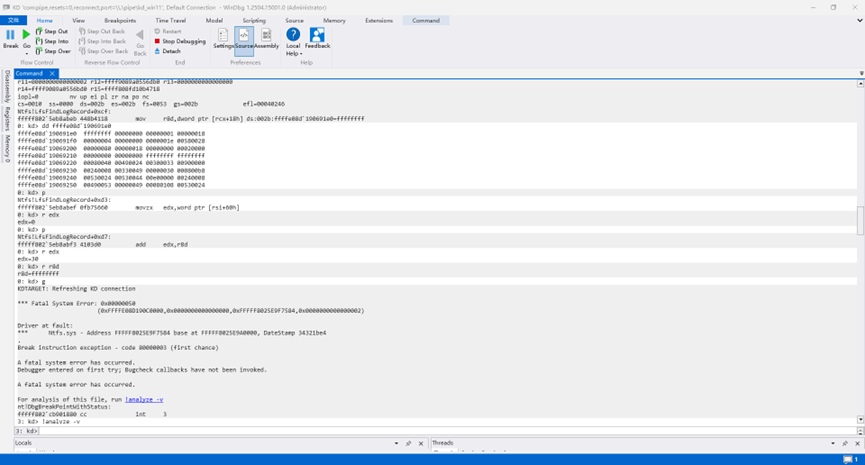Collapse the ribbon with the chevron

[x=859, y=20]
